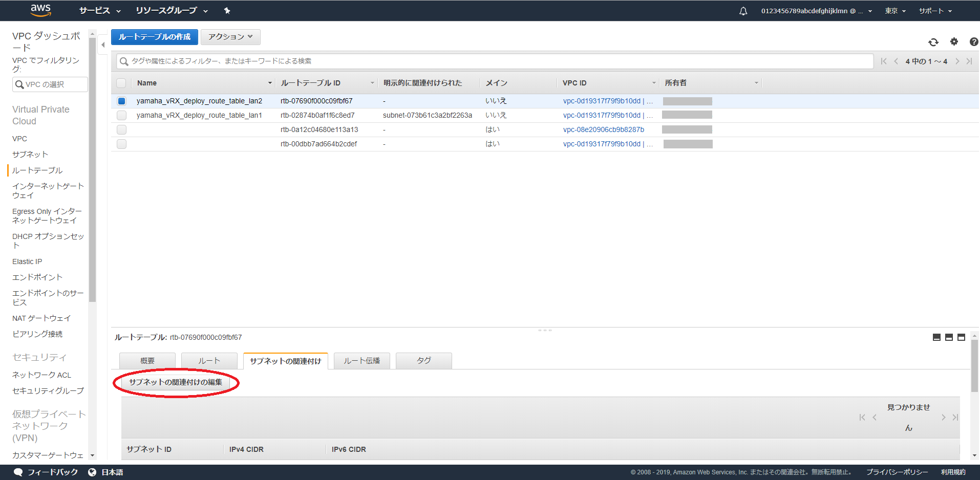Collapse the left navigation pane arrow
Image resolution: width=980 pixels, height=480 pixels.
click(x=103, y=45)
